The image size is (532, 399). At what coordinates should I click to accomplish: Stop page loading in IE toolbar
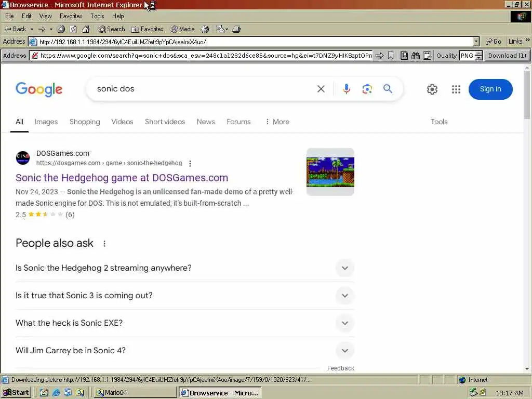[x=61, y=29]
